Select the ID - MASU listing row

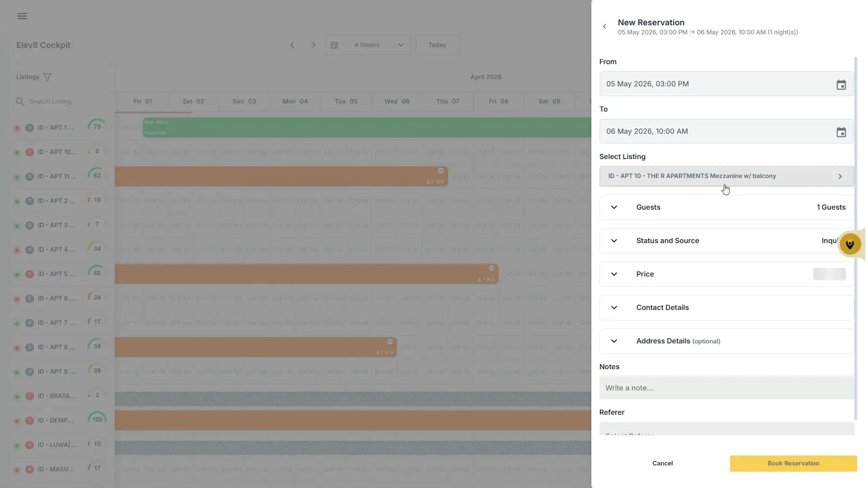57,469
